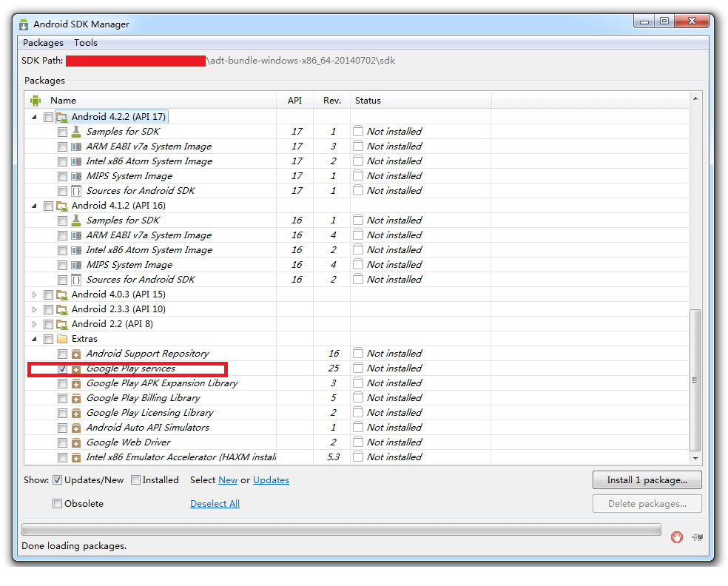The image size is (728, 586).
Task: Click the Android device icon in Name column header
Action: [35, 100]
